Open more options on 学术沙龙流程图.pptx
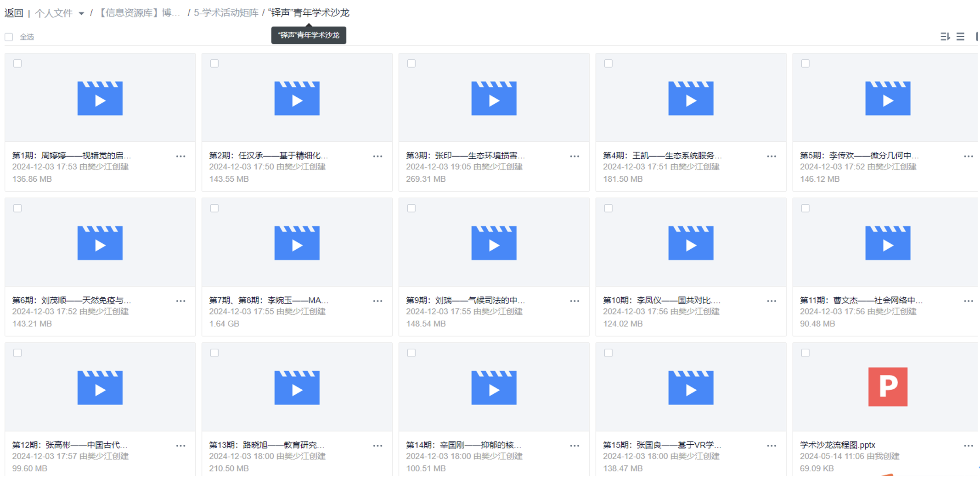Screen dimensions: 980x481 [969, 445]
